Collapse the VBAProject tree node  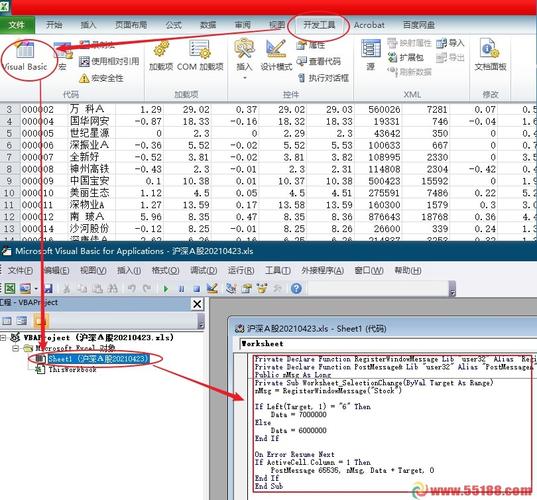coord(3,338)
